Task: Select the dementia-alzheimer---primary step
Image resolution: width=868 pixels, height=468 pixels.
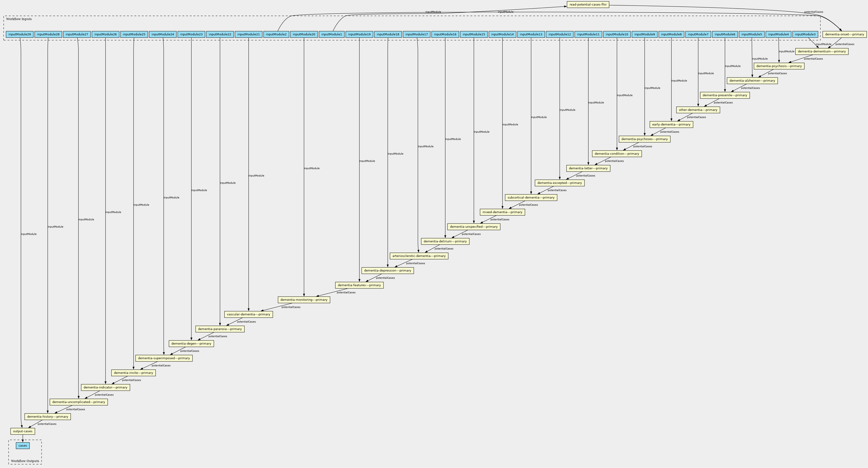Action: 752,80
